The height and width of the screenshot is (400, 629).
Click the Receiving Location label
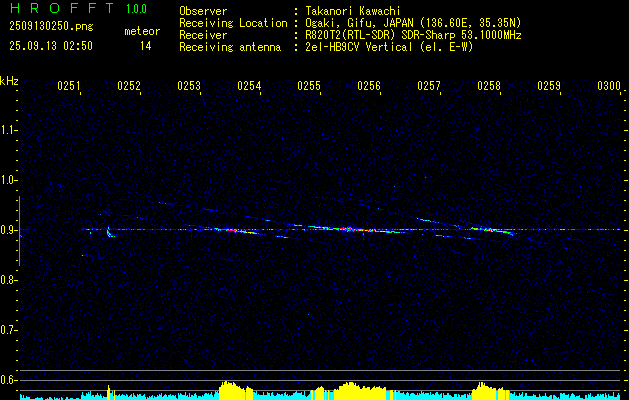pyautogui.click(x=233, y=23)
